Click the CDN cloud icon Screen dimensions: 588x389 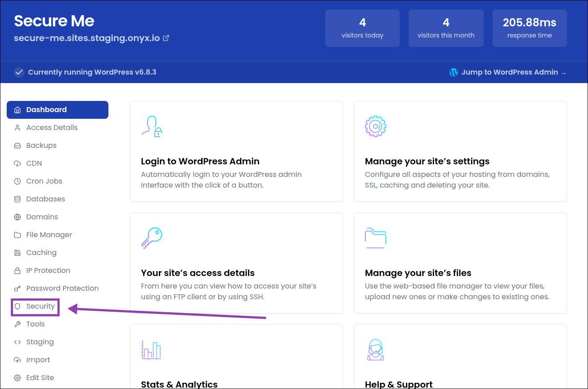(x=17, y=163)
